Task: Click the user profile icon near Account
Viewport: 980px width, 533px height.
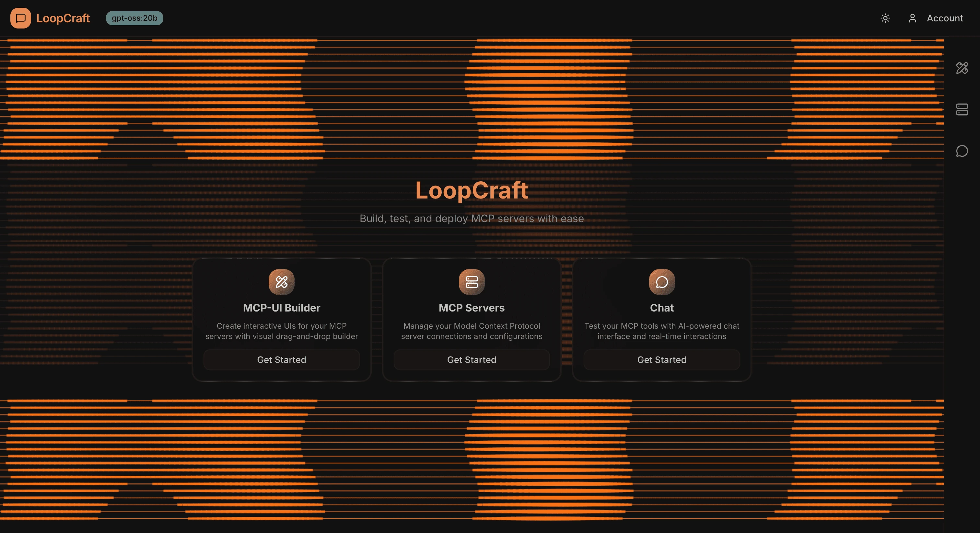Action: tap(912, 18)
